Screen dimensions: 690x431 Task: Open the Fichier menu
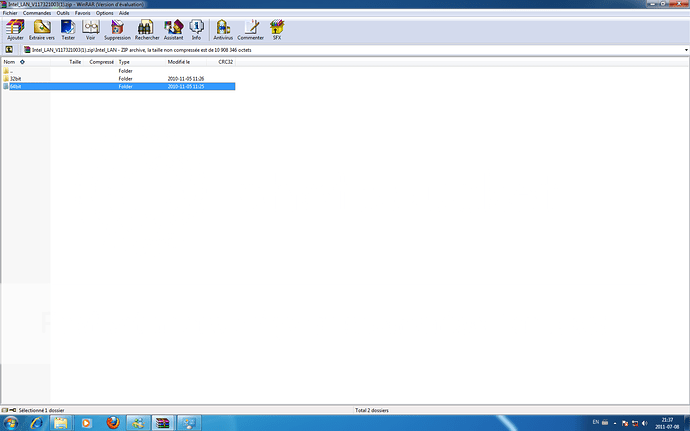click(10, 13)
